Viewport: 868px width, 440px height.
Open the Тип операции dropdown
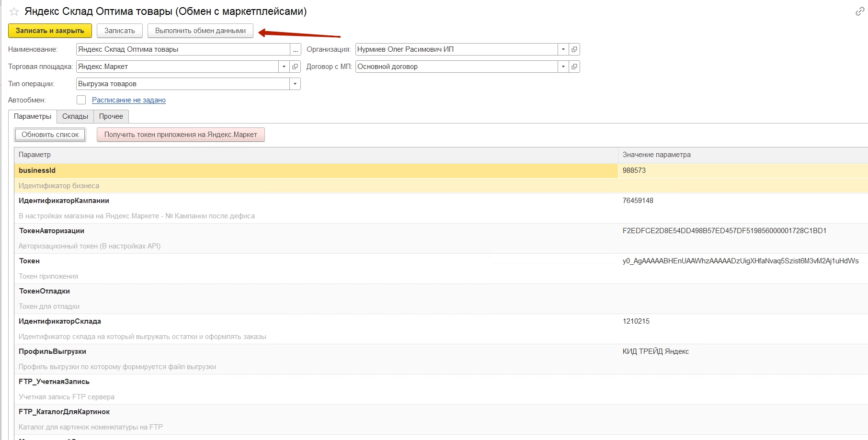tap(295, 84)
